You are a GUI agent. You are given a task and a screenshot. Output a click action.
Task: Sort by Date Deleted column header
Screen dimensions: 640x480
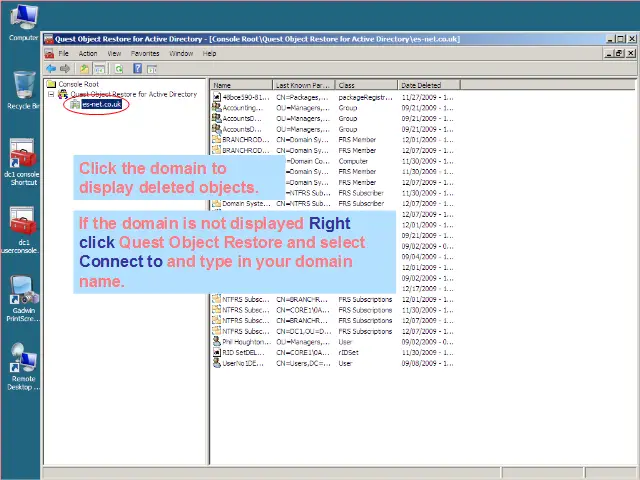coord(429,85)
